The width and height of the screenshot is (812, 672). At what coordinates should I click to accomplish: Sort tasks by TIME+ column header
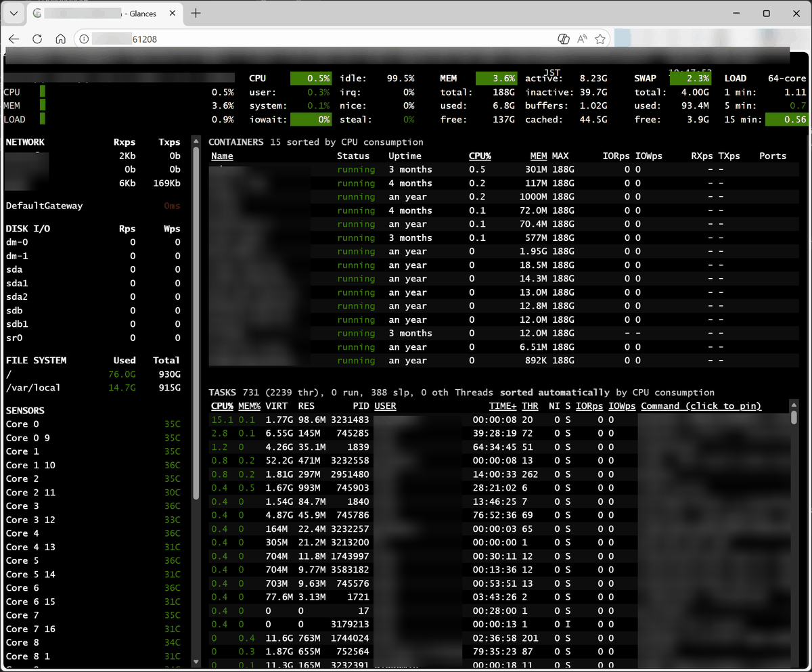(503, 406)
